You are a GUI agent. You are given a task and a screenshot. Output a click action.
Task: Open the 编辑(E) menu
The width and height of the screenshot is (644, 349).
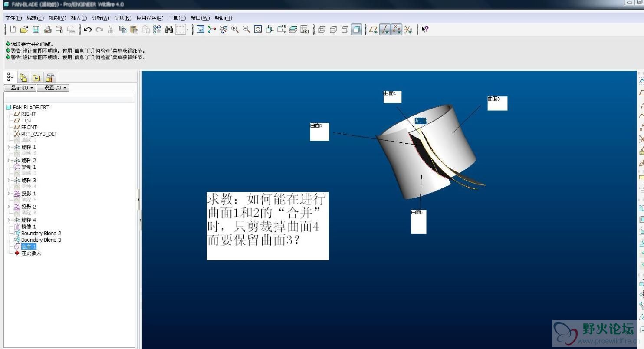click(35, 18)
